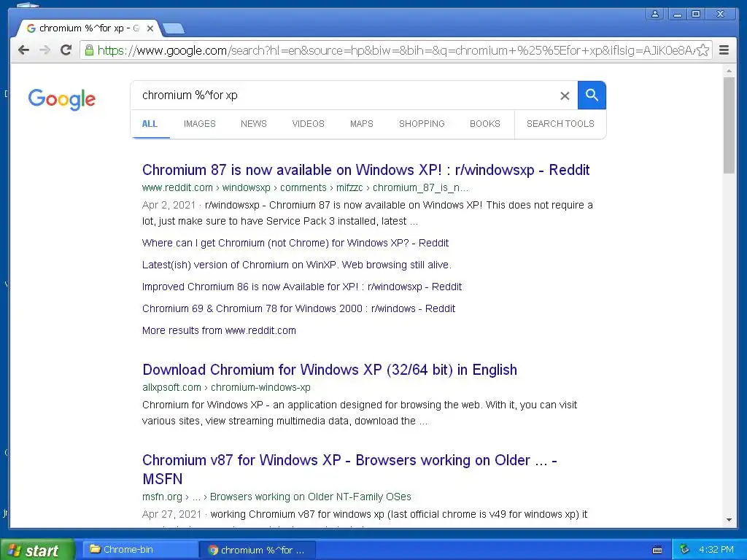Open Chromium 87 now available Reddit result
Viewport: 747px width, 560px height.
(365, 170)
